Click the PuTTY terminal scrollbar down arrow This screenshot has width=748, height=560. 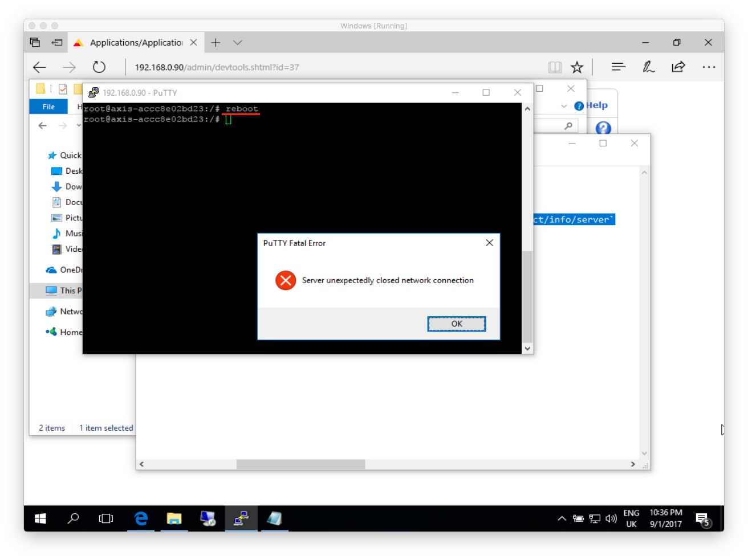[527, 349]
